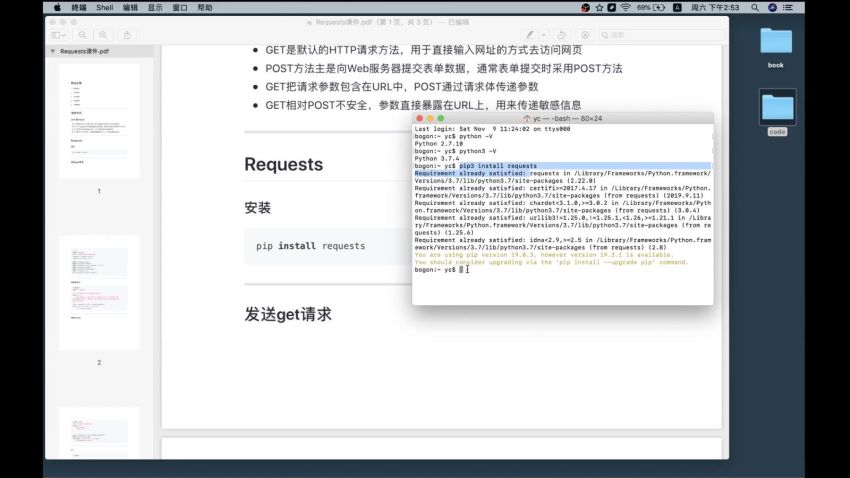850x478 pixels.
Task: Open Notification Center list icon
Action: [788, 8]
